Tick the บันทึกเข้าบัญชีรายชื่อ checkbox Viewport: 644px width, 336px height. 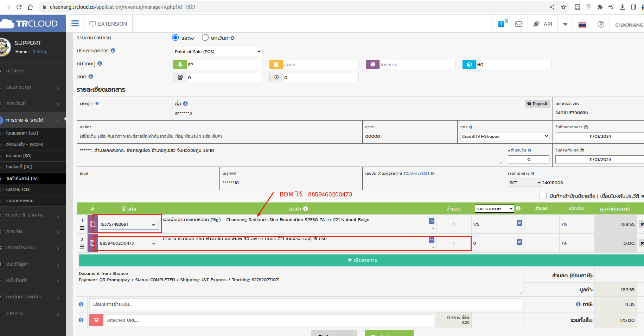tap(543, 195)
